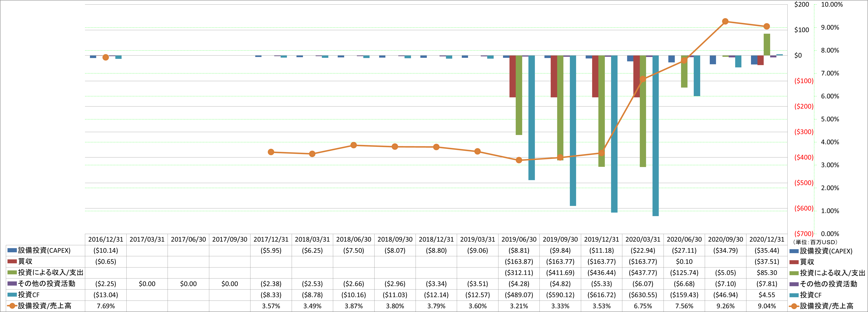Click the 投資CF value ($13.04) cell
Image resolution: width=868 pixels, height=312 pixels.
pyautogui.click(x=106, y=295)
